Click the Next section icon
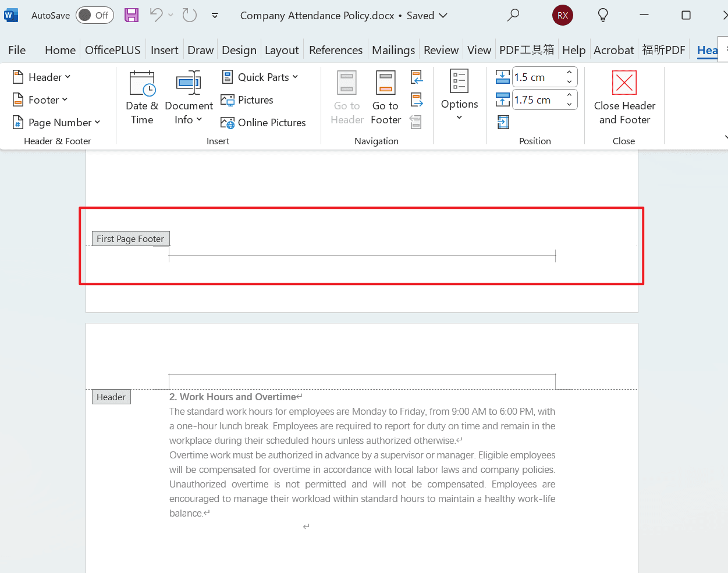 point(417,99)
